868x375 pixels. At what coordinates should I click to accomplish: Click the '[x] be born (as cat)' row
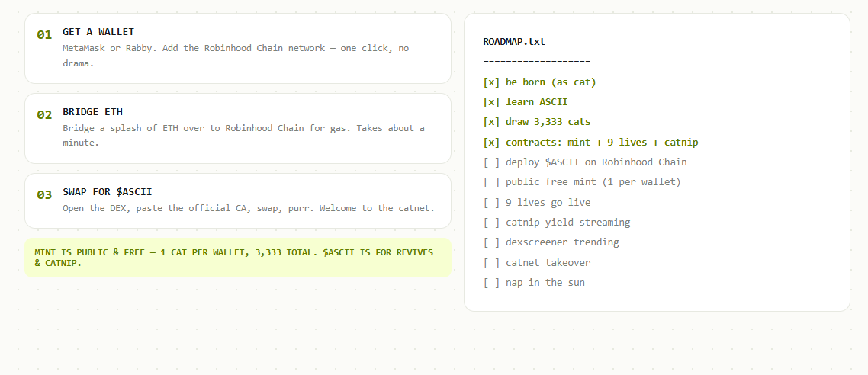coord(540,82)
